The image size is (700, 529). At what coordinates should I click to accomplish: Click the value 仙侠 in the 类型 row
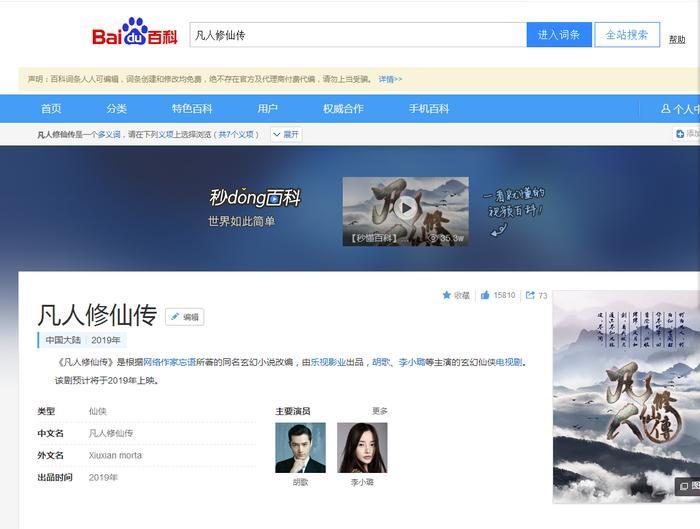(97, 411)
